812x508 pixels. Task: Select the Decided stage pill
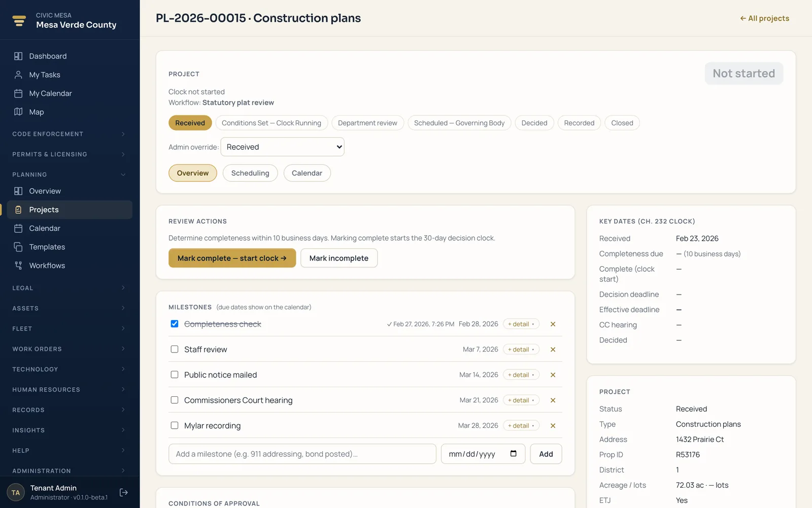tap(534, 123)
